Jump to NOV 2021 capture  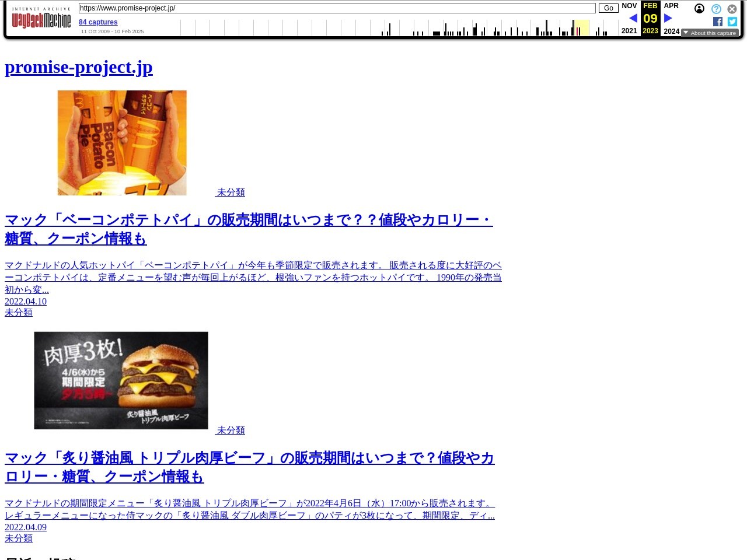tap(629, 18)
